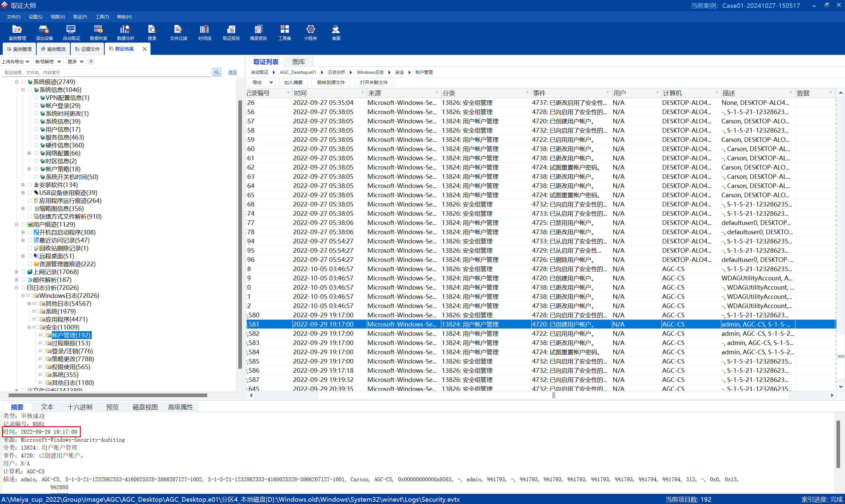Click the Windows日志 breadcrumb
Image resolution: width=845 pixels, height=504 pixels.
[x=370, y=72]
